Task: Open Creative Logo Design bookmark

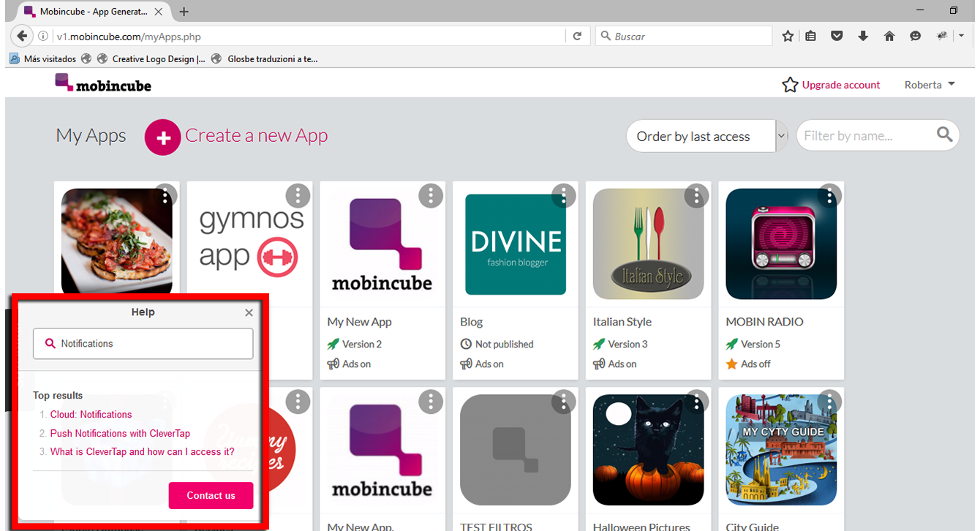Action: pyautogui.click(x=151, y=59)
